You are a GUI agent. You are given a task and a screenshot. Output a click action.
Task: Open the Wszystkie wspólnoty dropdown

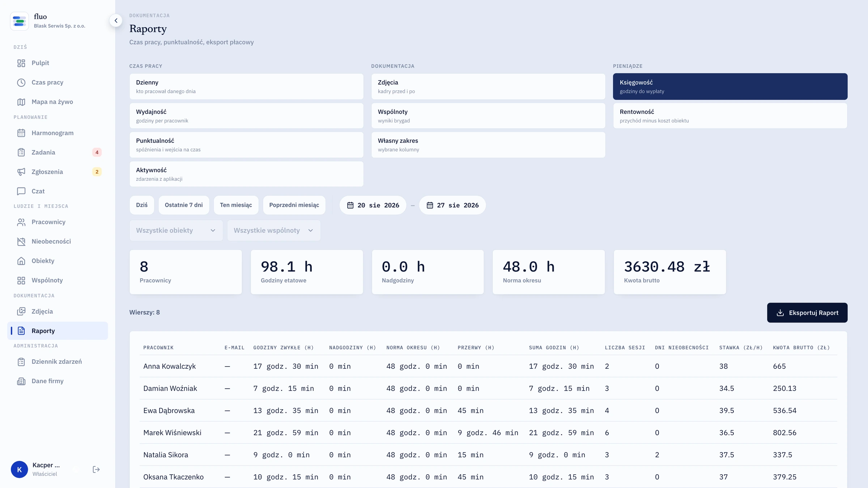(x=274, y=231)
